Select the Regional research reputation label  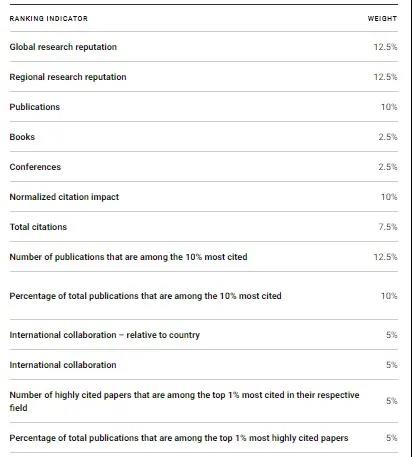tap(68, 77)
